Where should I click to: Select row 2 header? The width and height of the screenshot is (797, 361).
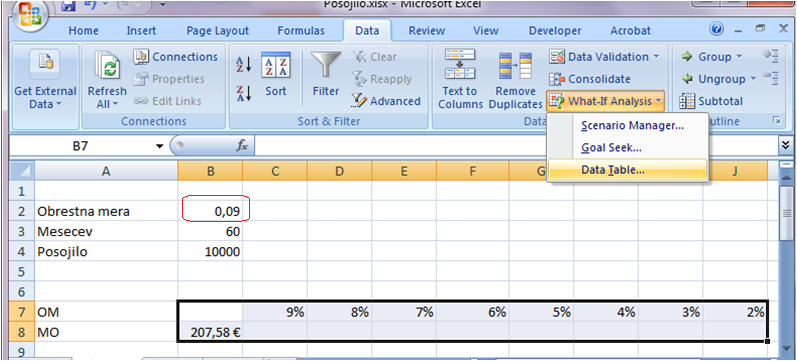[x=21, y=211]
